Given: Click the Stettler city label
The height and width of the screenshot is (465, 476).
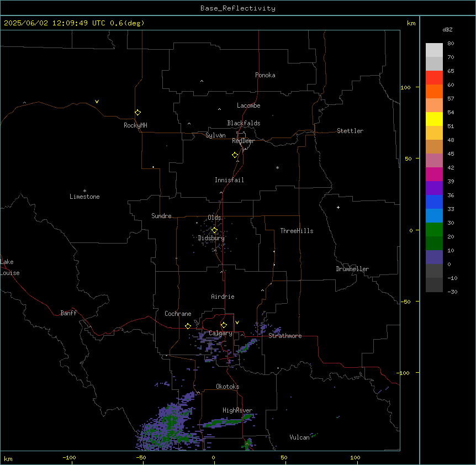Looking at the screenshot, I should coord(350,131).
